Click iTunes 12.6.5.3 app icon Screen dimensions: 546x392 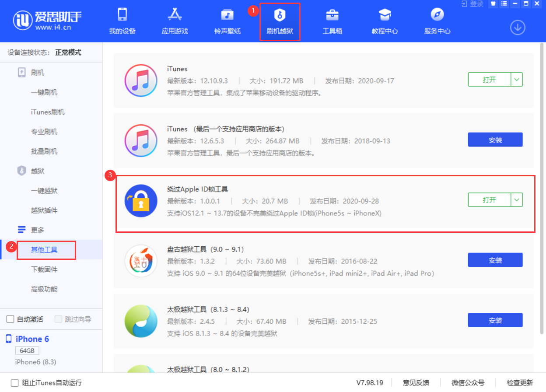(x=140, y=141)
